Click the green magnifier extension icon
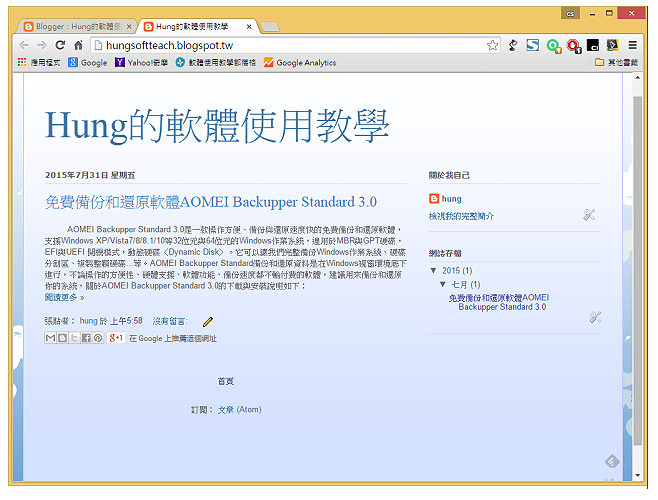 [554, 45]
